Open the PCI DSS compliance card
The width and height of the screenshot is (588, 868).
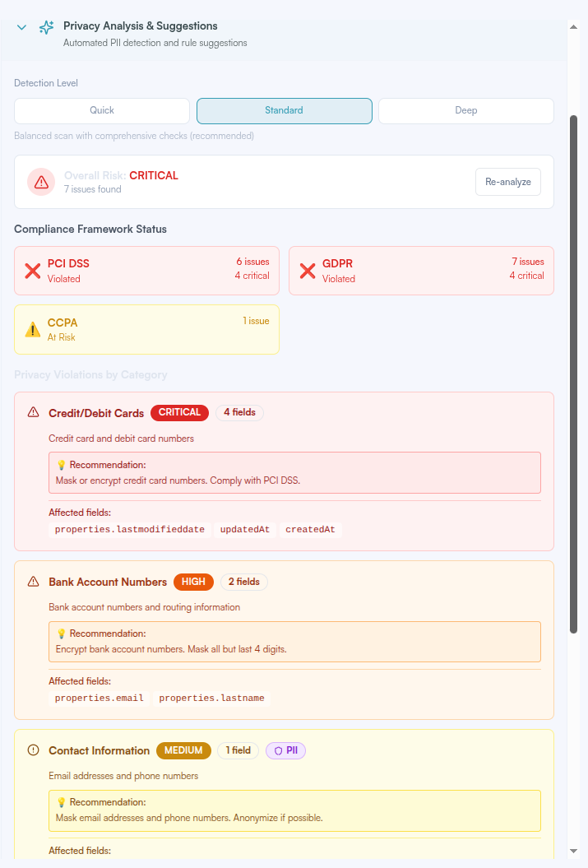click(x=146, y=271)
